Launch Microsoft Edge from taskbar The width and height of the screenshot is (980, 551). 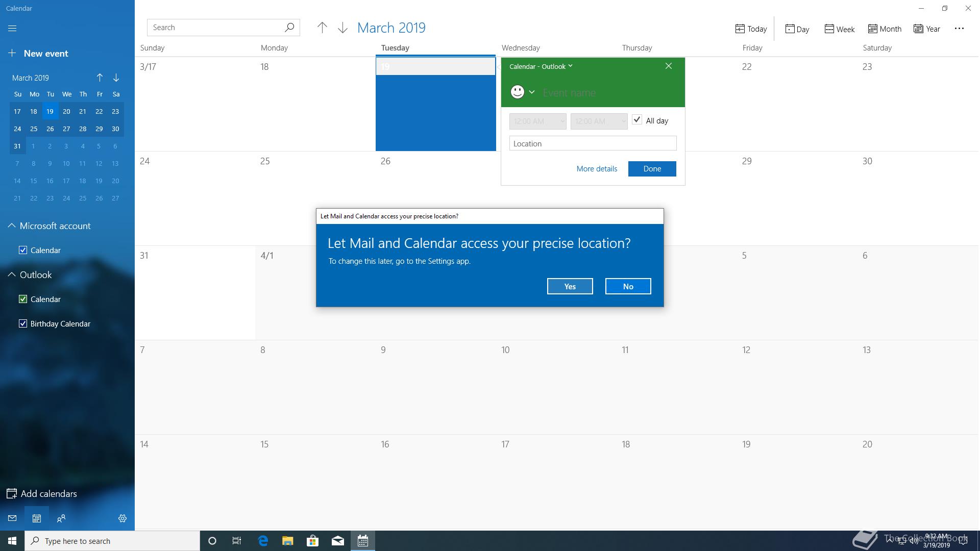[263, 541]
